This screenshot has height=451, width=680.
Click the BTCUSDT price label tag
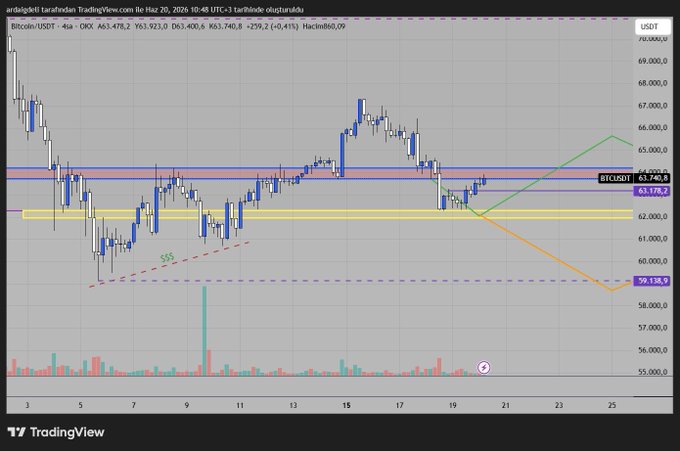[615, 178]
